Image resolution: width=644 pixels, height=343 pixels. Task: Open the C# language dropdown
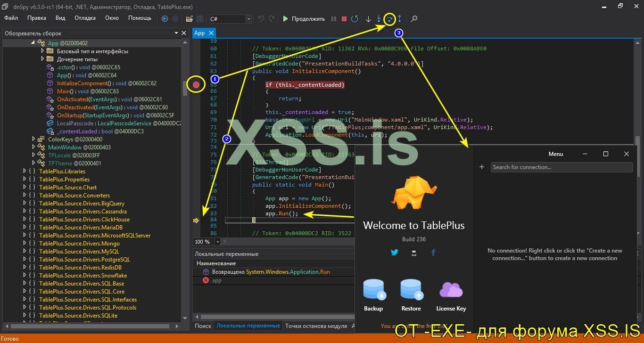pyautogui.click(x=248, y=19)
